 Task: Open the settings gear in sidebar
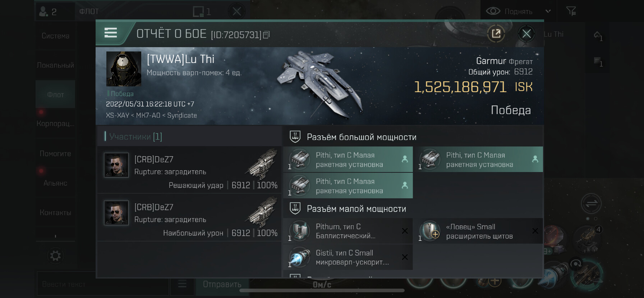point(55,256)
